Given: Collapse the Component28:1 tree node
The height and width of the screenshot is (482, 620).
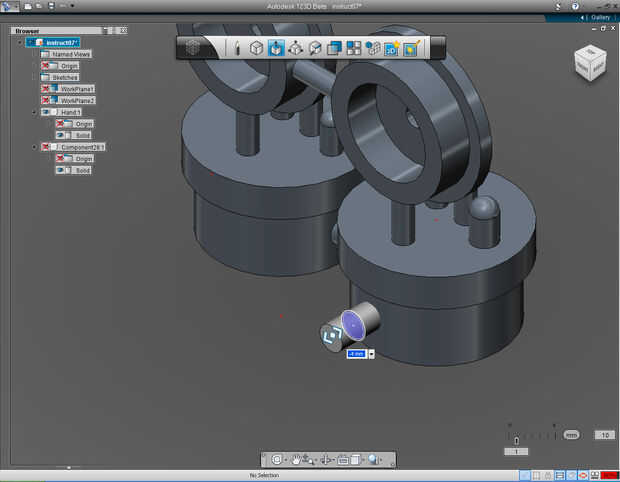Looking at the screenshot, I should point(34,147).
